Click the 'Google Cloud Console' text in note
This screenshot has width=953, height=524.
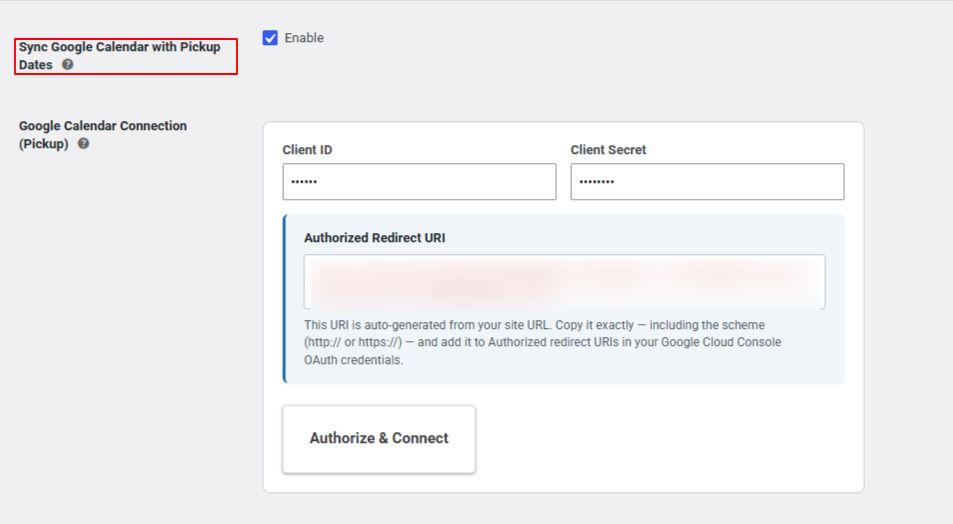pyautogui.click(x=721, y=342)
